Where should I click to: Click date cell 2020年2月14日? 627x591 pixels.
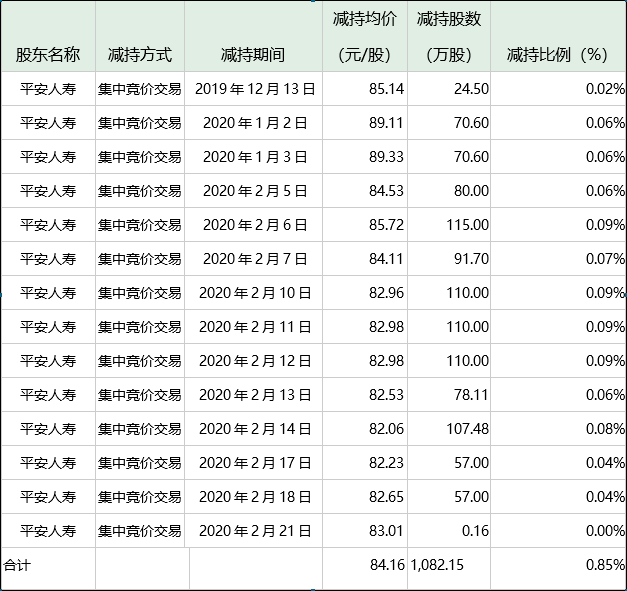pos(255,429)
